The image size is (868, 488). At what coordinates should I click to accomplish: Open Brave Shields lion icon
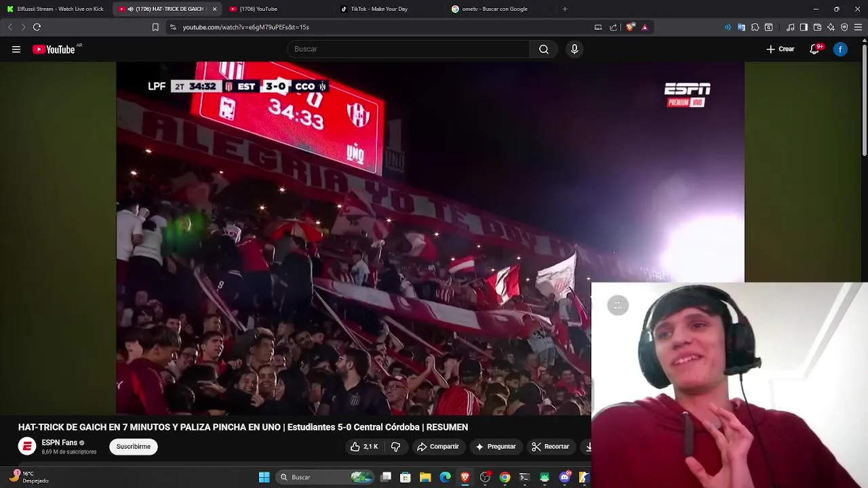(x=630, y=27)
